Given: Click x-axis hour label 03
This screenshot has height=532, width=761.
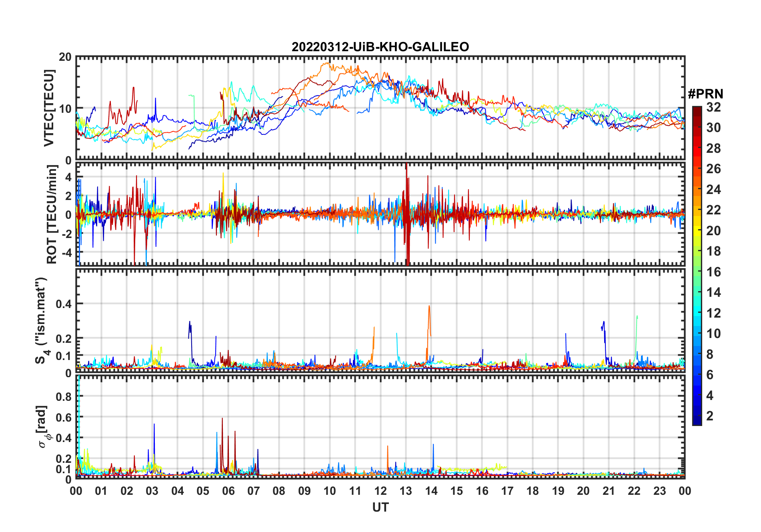Looking at the screenshot, I should pos(152,491).
